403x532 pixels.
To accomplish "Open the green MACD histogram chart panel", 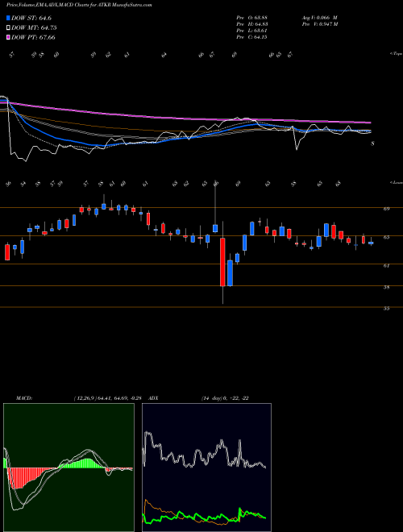I will coord(69,468).
